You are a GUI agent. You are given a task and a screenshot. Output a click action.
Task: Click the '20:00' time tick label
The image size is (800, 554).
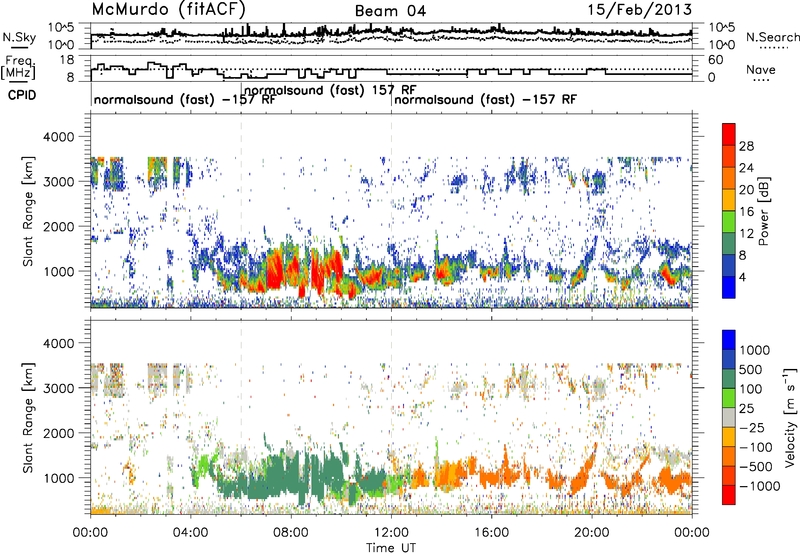(x=591, y=533)
